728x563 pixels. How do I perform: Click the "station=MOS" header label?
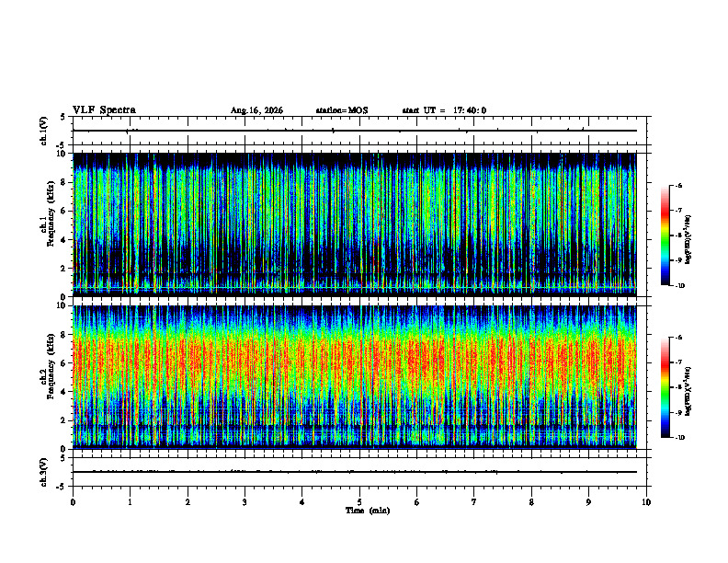tap(342, 110)
